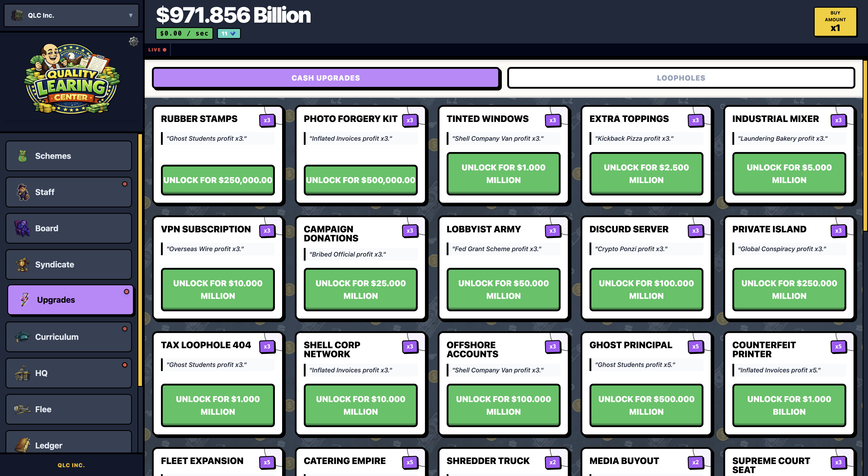Open the Board menu
The image size is (868, 476).
tap(69, 228)
